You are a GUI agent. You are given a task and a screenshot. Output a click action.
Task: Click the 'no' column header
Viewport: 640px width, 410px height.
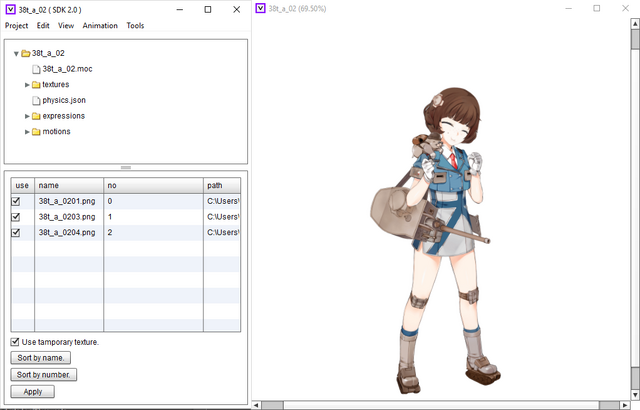coord(153,186)
